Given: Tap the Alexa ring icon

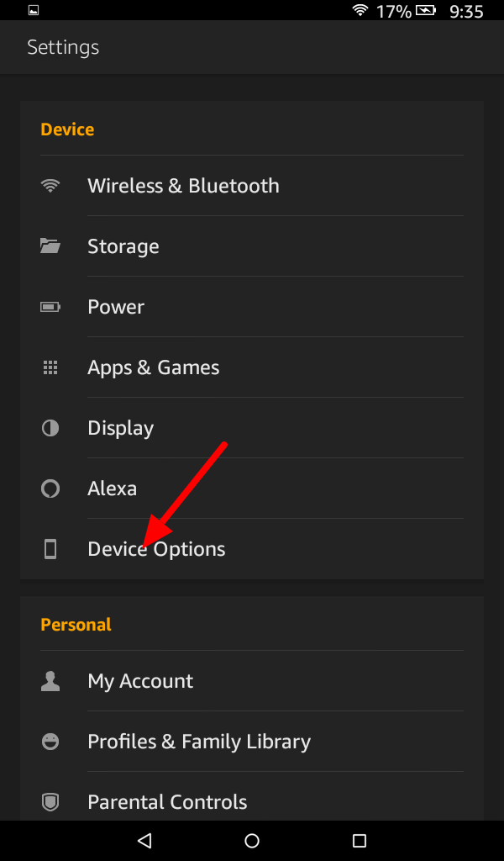Looking at the screenshot, I should pyautogui.click(x=50, y=489).
